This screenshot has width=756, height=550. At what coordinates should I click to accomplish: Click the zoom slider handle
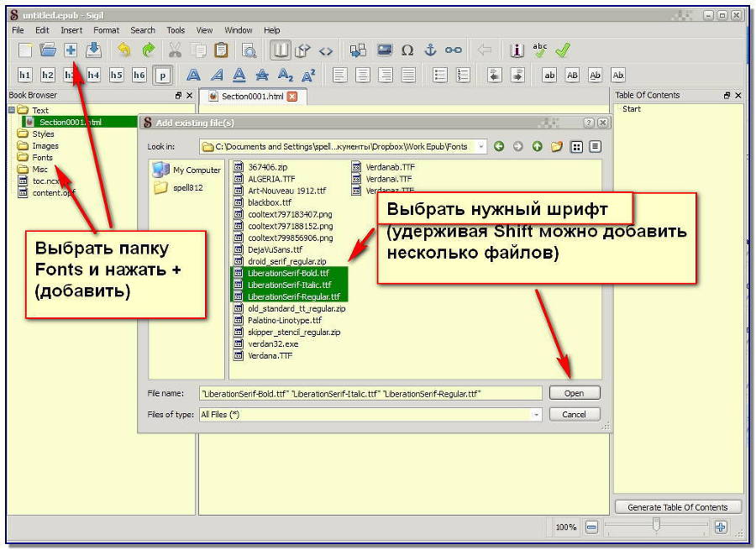coord(656,526)
